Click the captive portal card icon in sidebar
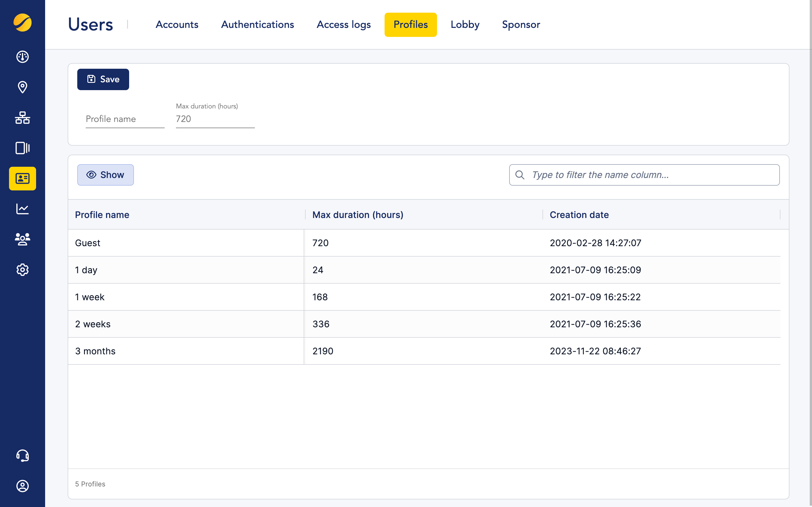812x507 pixels. 22,148
